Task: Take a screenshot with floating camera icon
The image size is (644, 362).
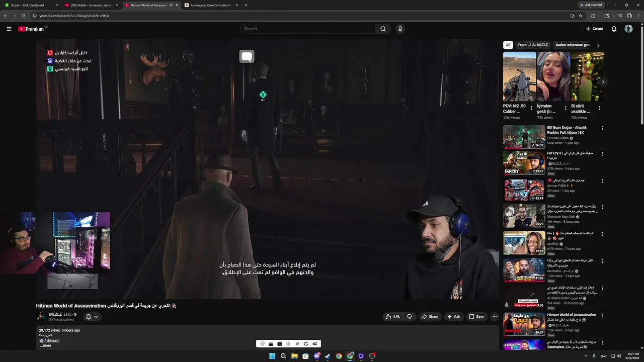Action: (x=280, y=344)
